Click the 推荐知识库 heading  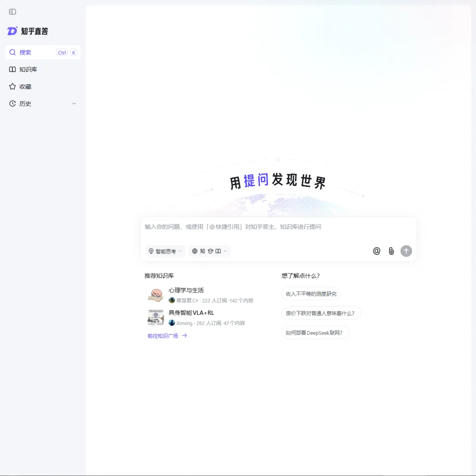point(159,276)
